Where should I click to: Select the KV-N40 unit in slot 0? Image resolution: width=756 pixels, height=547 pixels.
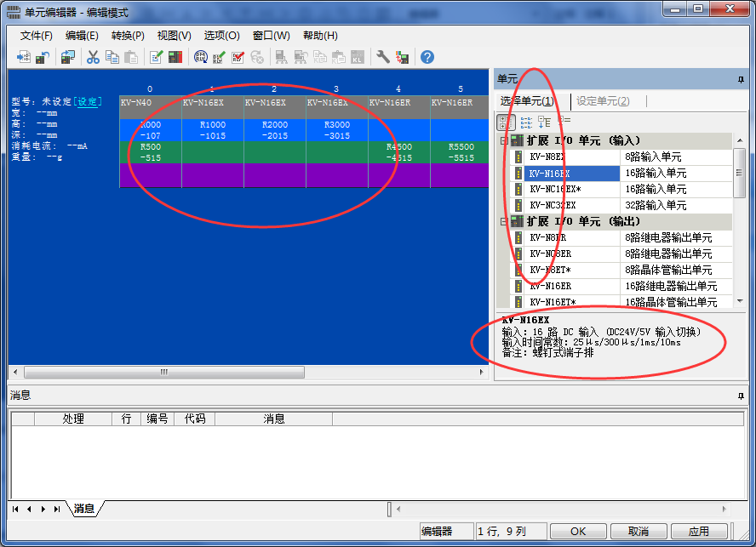pyautogui.click(x=150, y=140)
